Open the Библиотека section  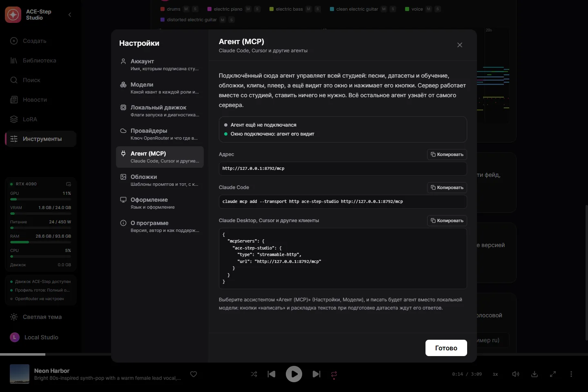[x=40, y=60]
